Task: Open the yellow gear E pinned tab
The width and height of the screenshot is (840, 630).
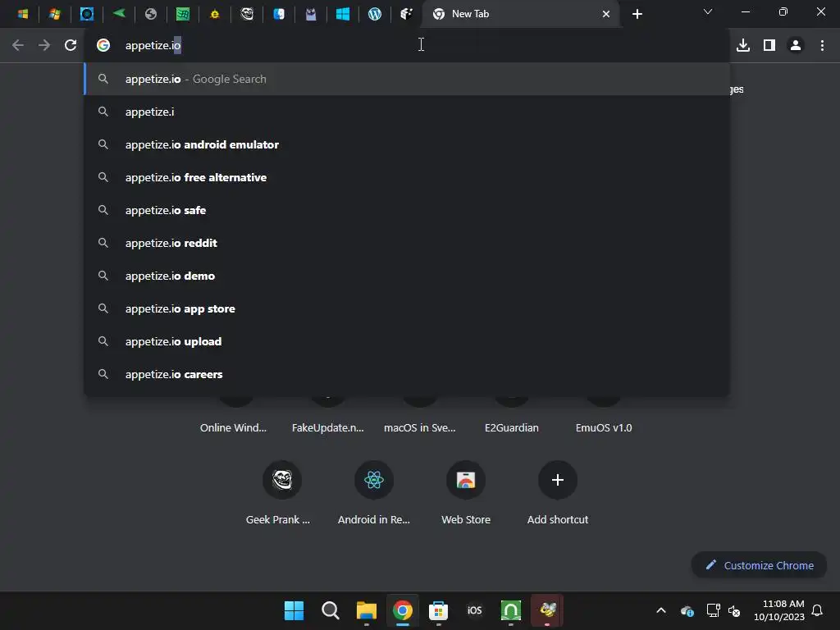Action: (215, 15)
